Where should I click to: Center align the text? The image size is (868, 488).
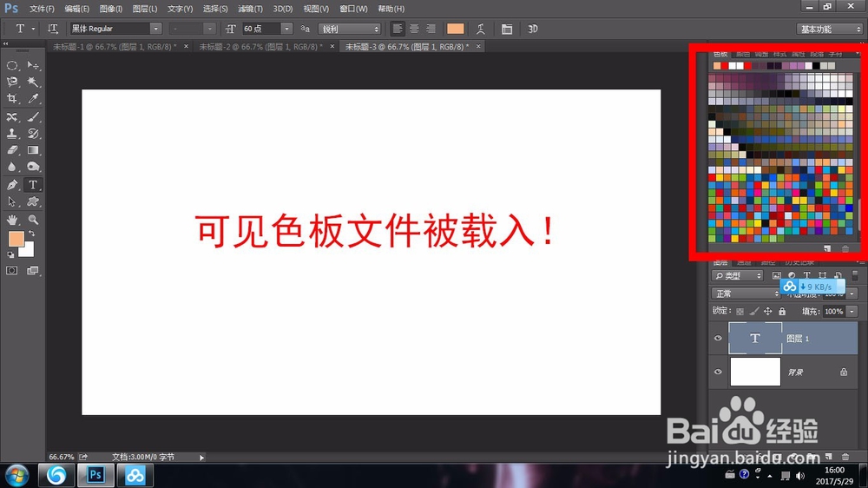[414, 29]
